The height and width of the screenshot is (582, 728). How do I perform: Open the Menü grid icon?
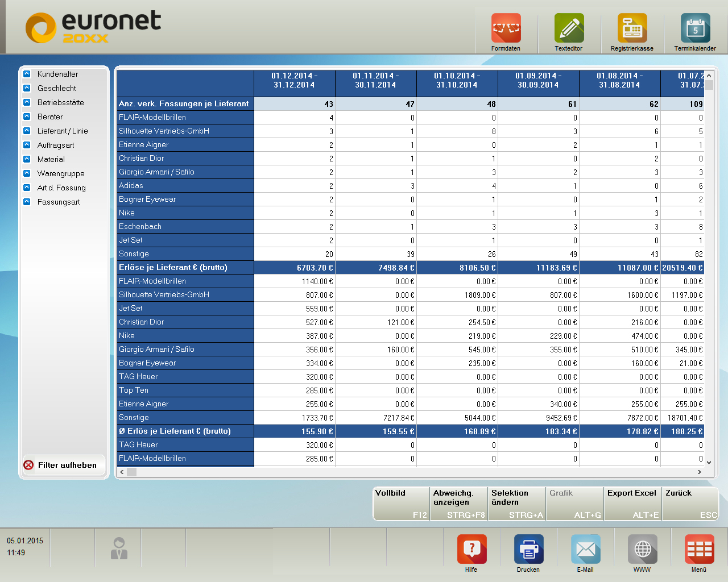(x=699, y=549)
